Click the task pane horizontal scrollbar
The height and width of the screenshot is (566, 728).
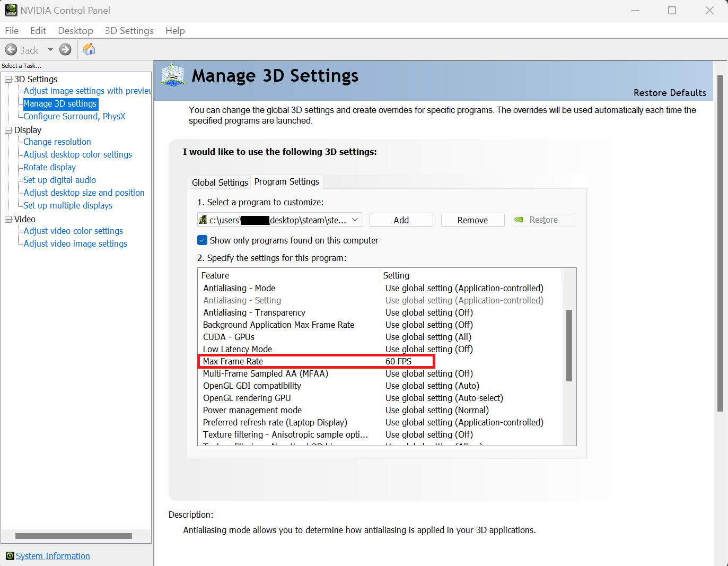pyautogui.click(x=74, y=536)
